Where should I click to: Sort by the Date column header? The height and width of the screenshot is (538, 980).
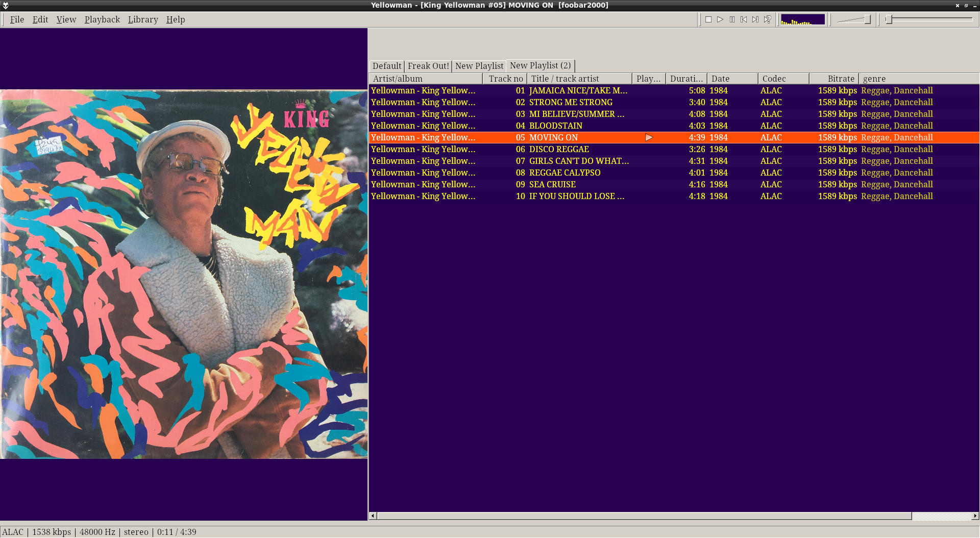click(732, 79)
